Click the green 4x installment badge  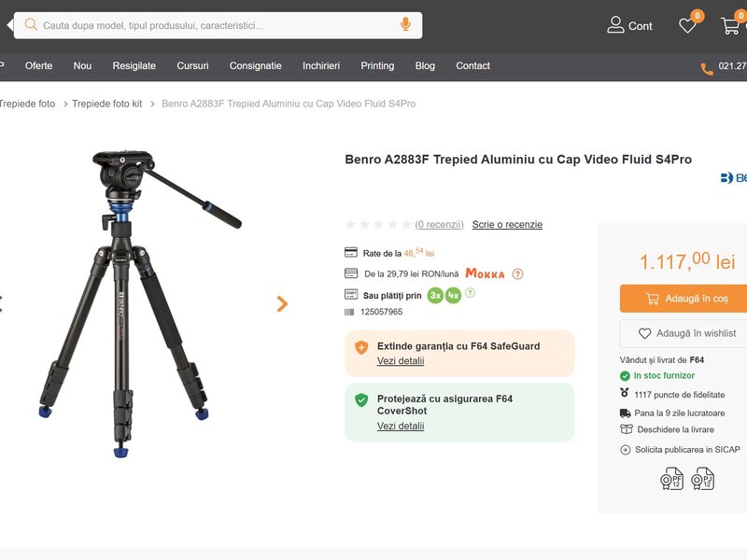click(453, 295)
